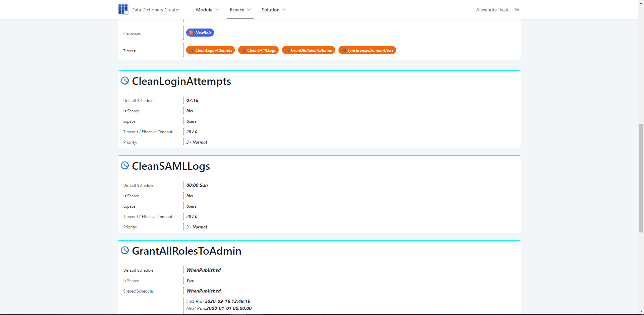Click the clock icon beside GrantAllRolesToAdmin heading

[125, 250]
